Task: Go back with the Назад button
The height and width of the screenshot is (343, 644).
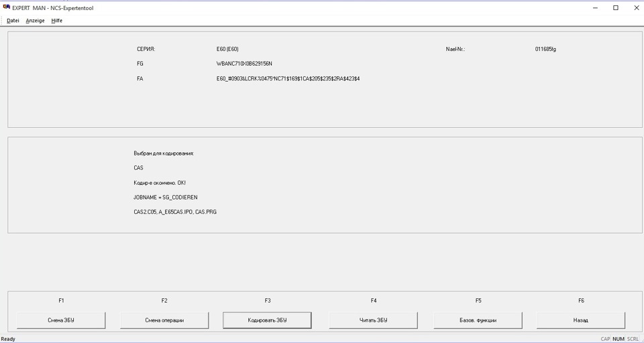Action: tap(581, 320)
